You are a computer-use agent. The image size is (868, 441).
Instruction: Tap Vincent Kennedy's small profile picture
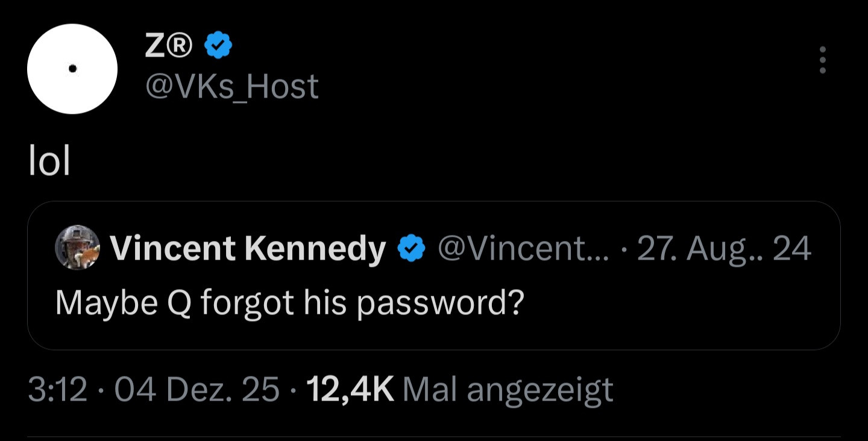77,248
